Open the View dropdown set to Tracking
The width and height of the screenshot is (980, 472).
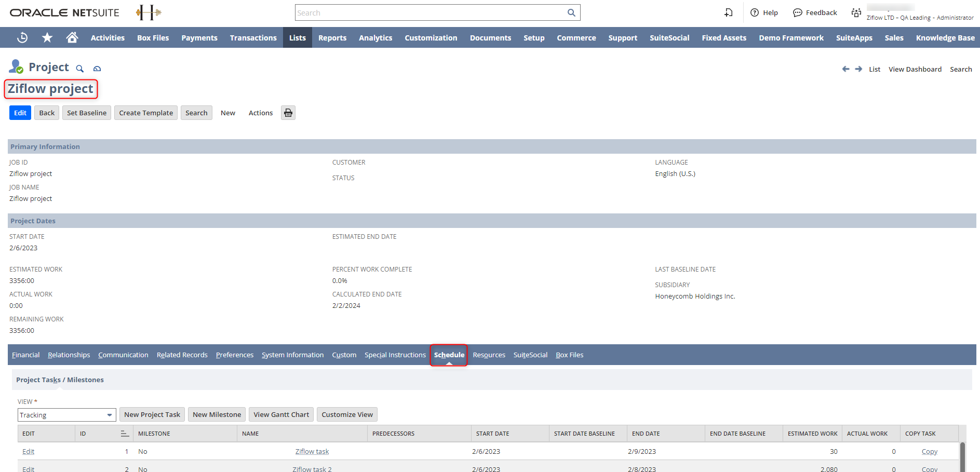pos(66,415)
